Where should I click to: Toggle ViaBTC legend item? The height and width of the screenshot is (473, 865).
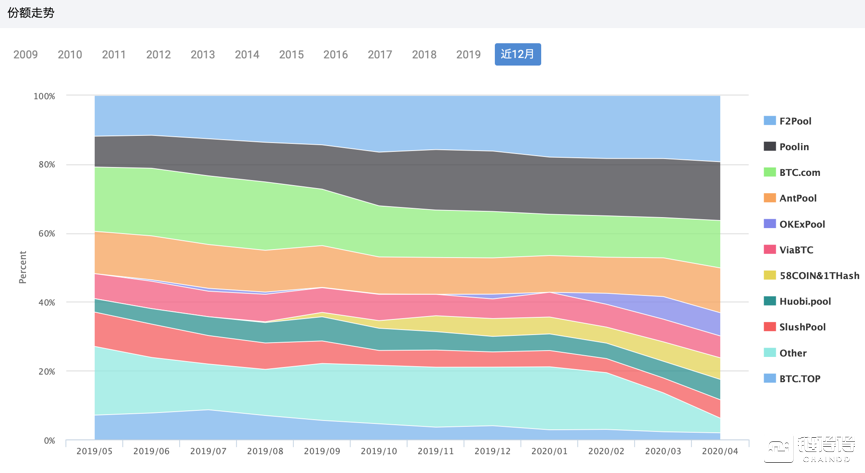796,250
